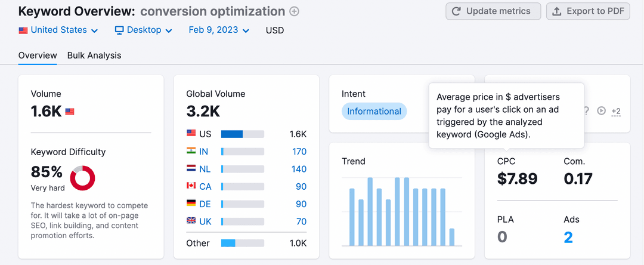Image resolution: width=644 pixels, height=265 pixels.
Task: Click the video play icon in SERP features
Action: click(602, 110)
